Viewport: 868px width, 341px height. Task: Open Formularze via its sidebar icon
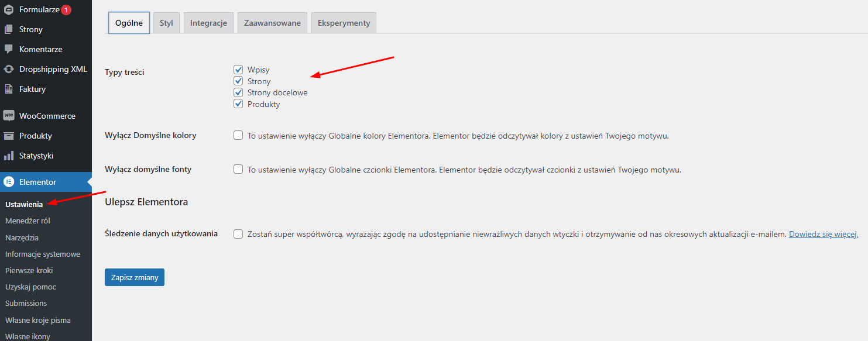[x=8, y=9]
